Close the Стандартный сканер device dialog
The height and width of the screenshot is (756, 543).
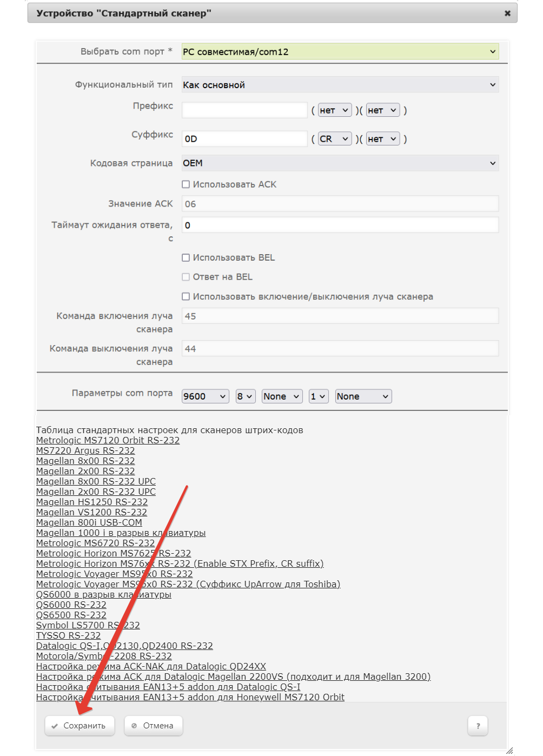pyautogui.click(x=507, y=13)
